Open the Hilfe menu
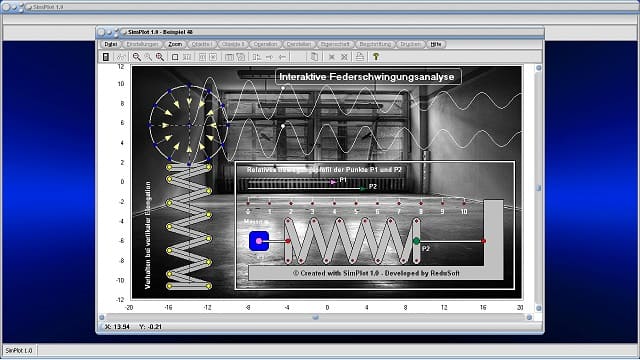The width and height of the screenshot is (640, 360). pos(436,44)
